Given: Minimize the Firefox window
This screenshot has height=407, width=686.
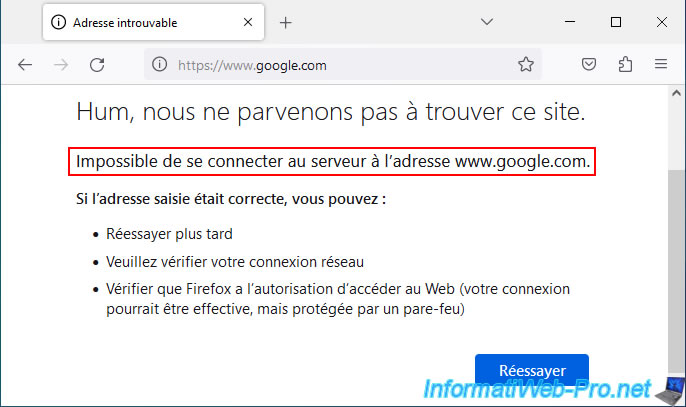Looking at the screenshot, I should click(570, 21).
